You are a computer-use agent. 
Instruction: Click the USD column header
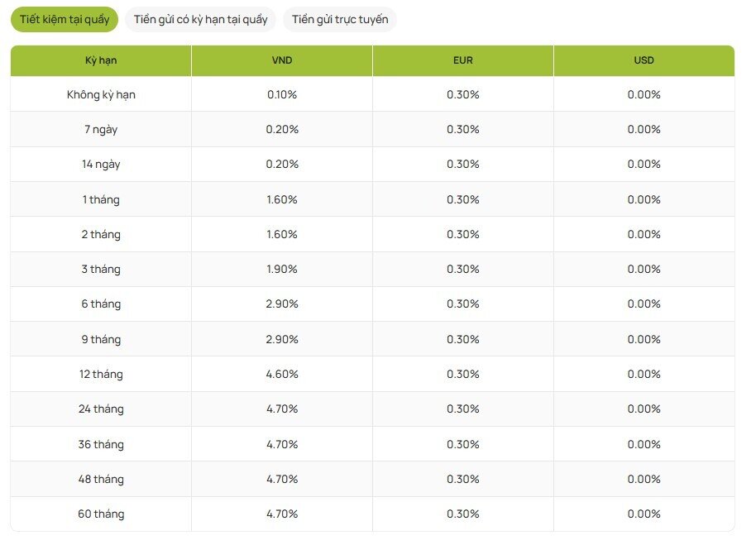(x=644, y=60)
